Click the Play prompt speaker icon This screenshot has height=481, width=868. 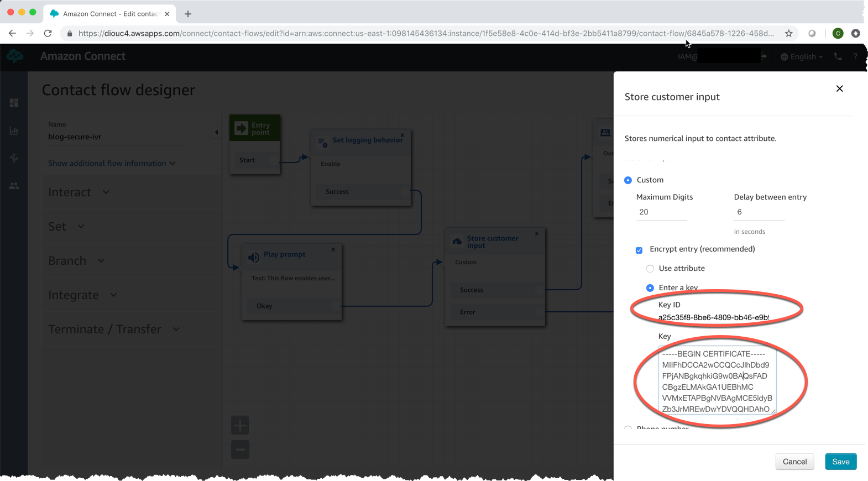point(254,257)
